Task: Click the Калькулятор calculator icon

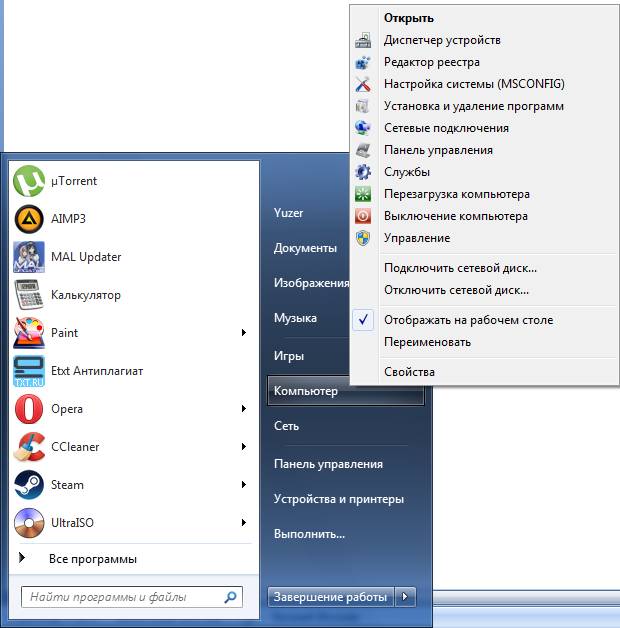Action: tap(29, 295)
